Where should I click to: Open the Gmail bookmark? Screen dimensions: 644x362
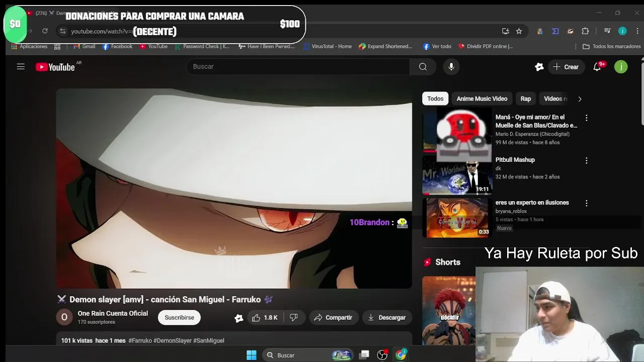(x=84, y=46)
